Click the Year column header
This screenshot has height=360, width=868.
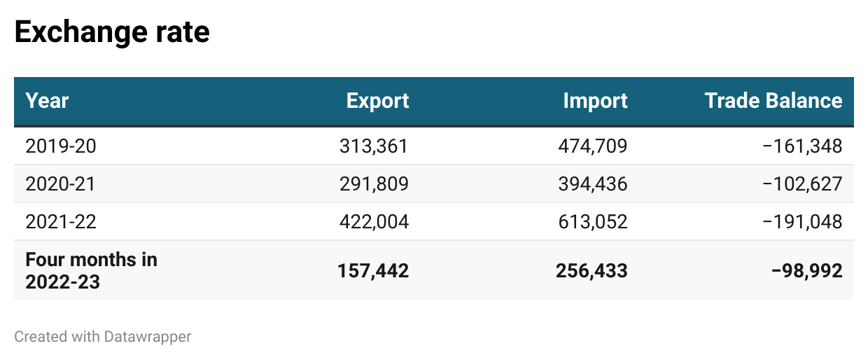(47, 101)
